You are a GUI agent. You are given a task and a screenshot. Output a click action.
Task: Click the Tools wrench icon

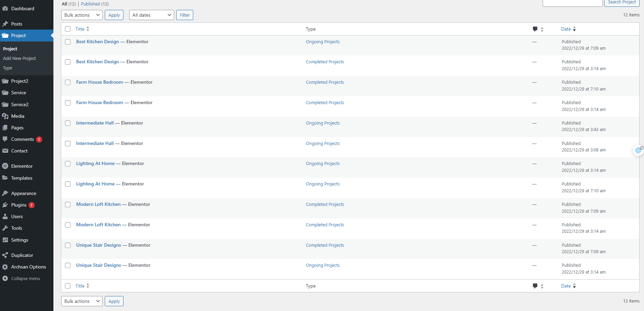(x=5, y=228)
